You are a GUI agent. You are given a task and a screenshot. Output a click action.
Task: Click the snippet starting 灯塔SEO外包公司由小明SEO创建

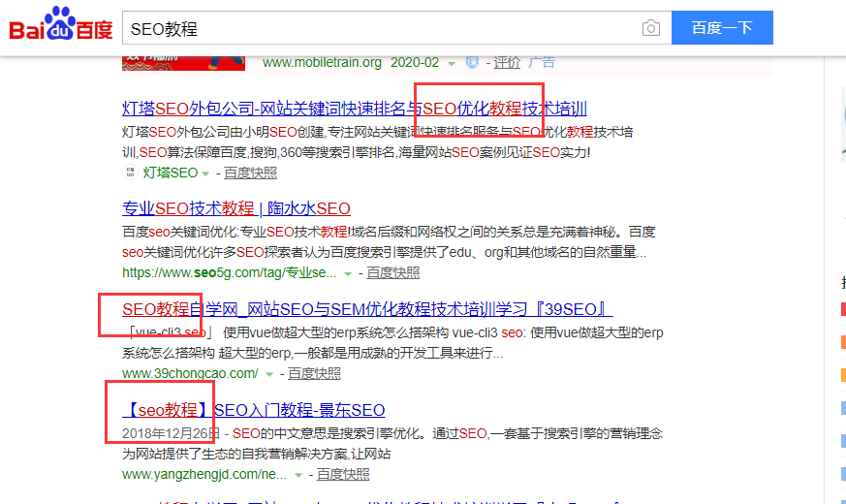378,142
